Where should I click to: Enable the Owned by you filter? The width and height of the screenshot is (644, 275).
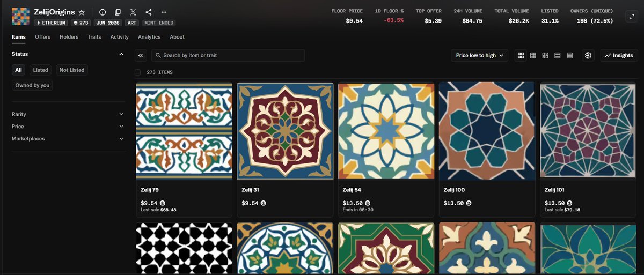[x=32, y=85]
